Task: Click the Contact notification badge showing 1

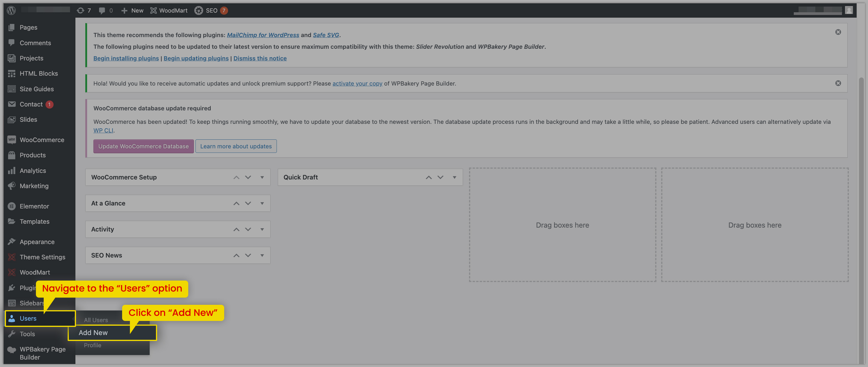Action: click(x=49, y=104)
